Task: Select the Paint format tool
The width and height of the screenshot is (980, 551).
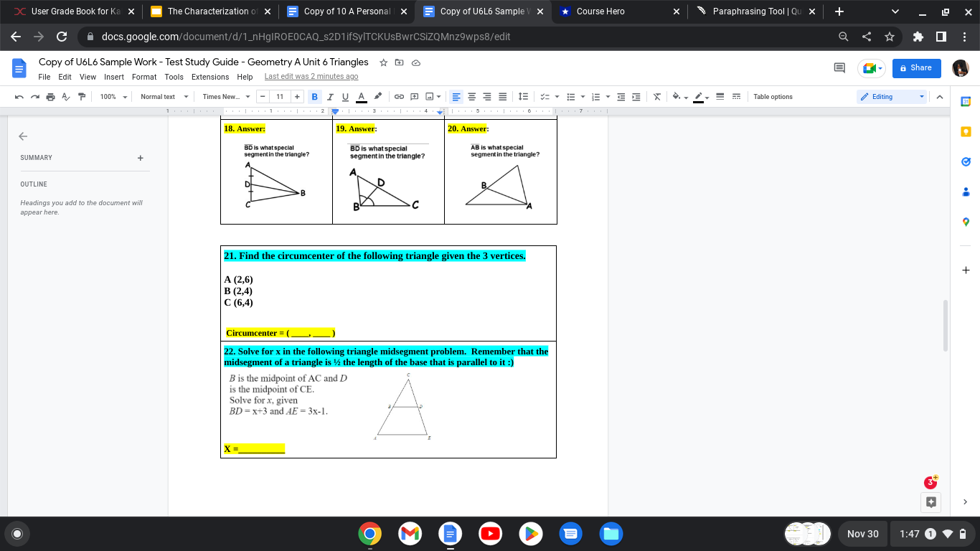Action: point(81,96)
